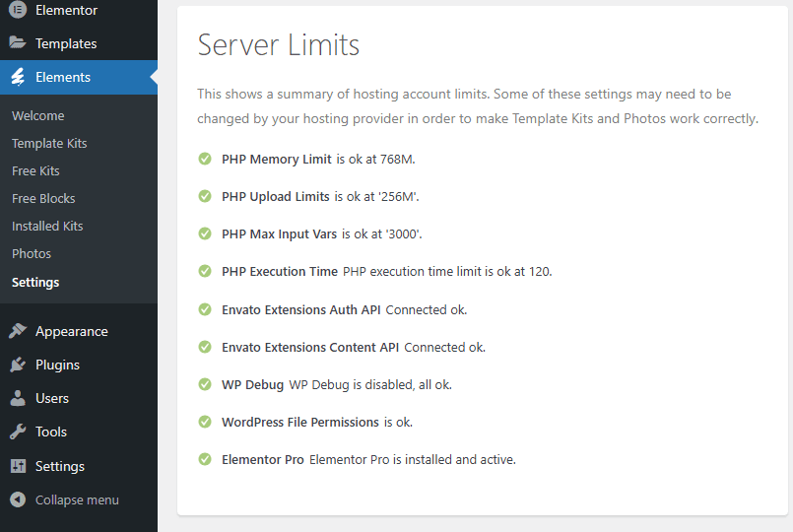Open Template Kits submenu item
Viewport: 793px width, 532px height.
pyautogui.click(x=49, y=143)
